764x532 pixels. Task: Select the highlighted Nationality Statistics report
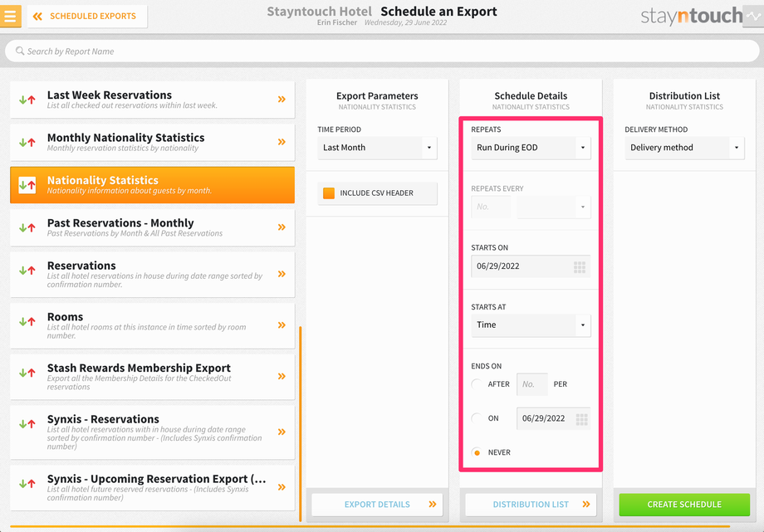(152, 185)
